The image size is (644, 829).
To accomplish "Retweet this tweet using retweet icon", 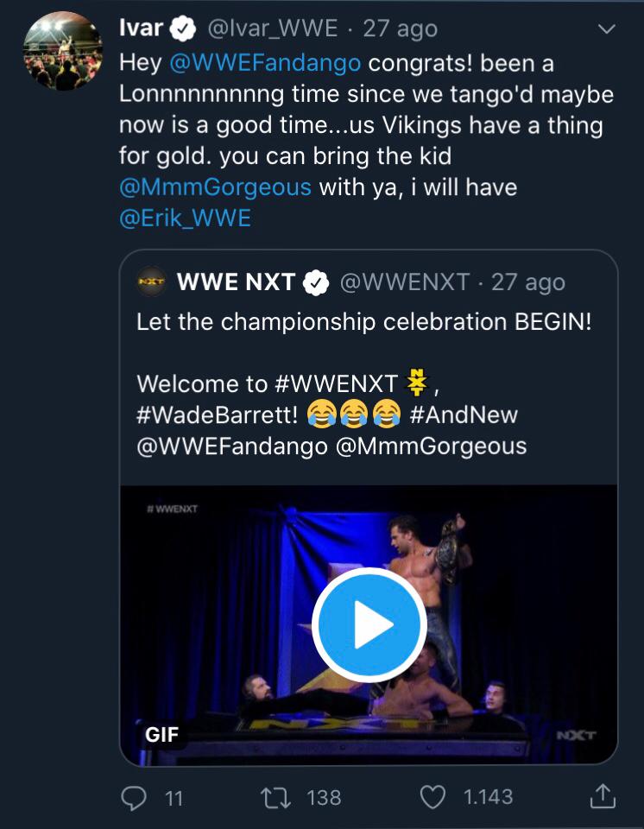I will click(x=277, y=796).
